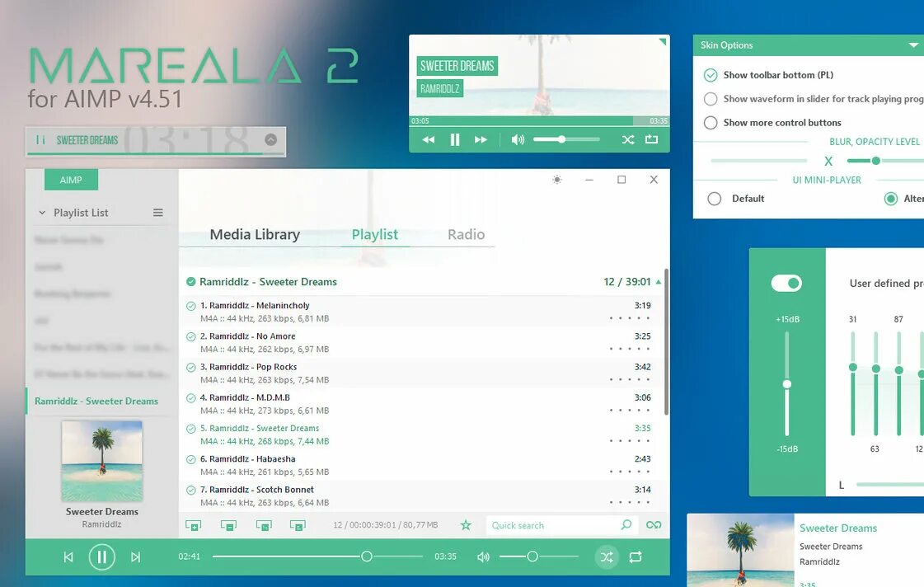Screen dimensions: 924x587
Task: Collapse playlist group via triangle next to 39:01
Action: pyautogui.click(x=659, y=282)
